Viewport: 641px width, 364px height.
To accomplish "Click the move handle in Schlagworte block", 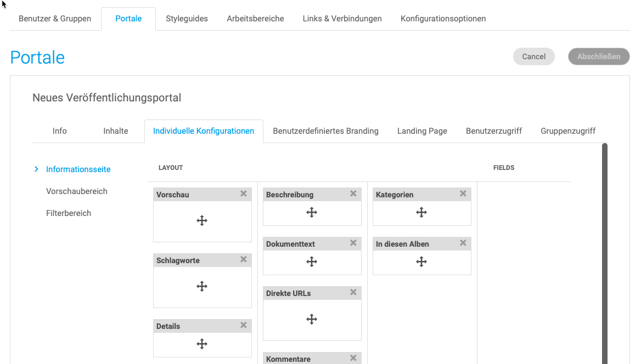I will pos(202,287).
